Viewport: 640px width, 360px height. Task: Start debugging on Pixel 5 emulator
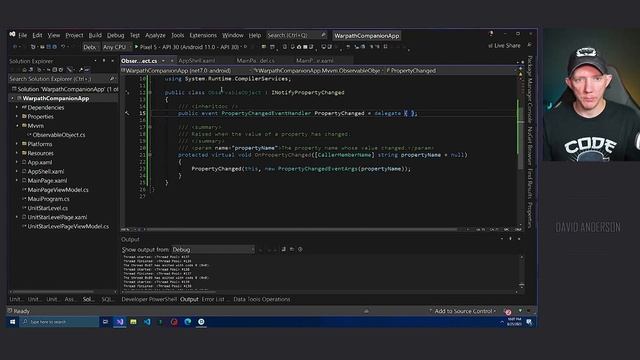pyautogui.click(x=187, y=47)
